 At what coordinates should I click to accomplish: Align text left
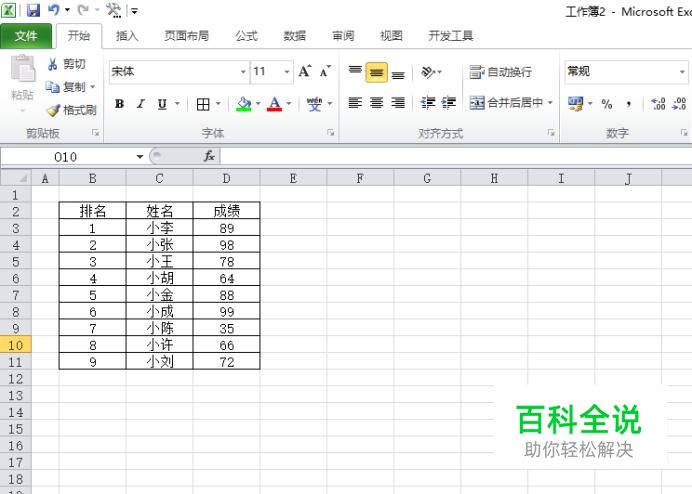355,103
